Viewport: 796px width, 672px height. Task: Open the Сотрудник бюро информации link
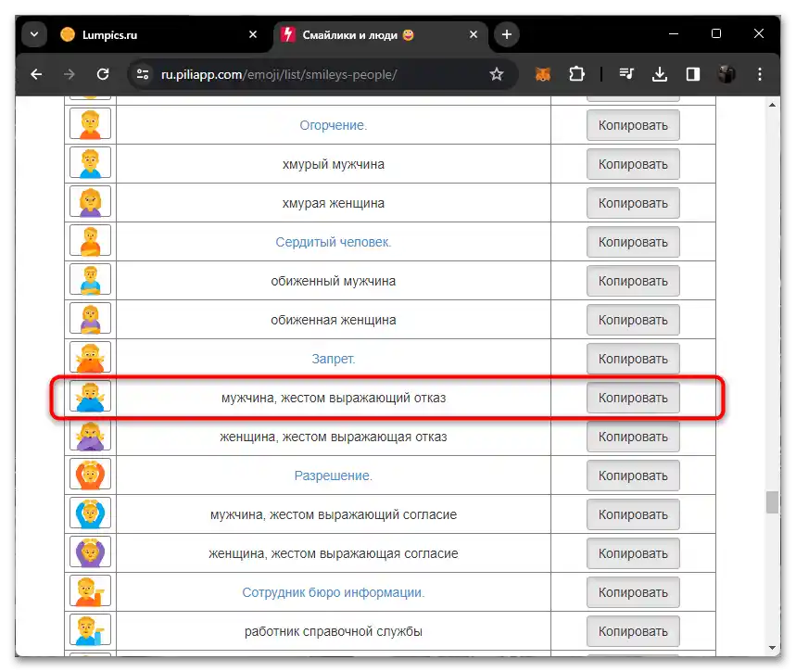click(x=333, y=592)
